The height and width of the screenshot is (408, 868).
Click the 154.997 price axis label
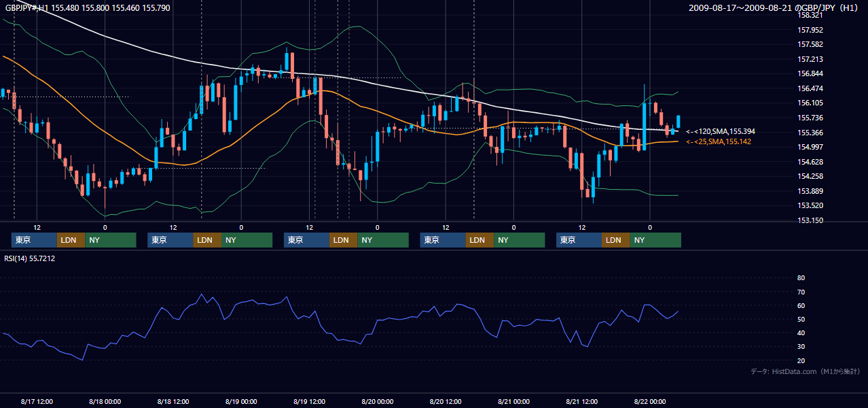(x=810, y=147)
